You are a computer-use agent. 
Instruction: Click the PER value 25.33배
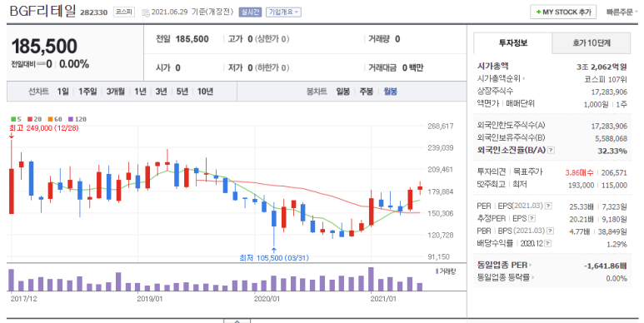tap(581, 206)
